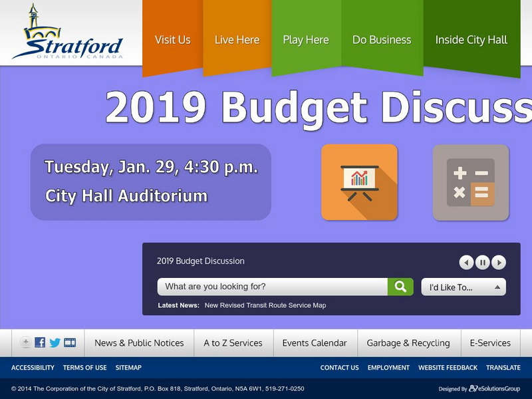
Task: Go to News & Public Notices
Action: click(x=139, y=343)
